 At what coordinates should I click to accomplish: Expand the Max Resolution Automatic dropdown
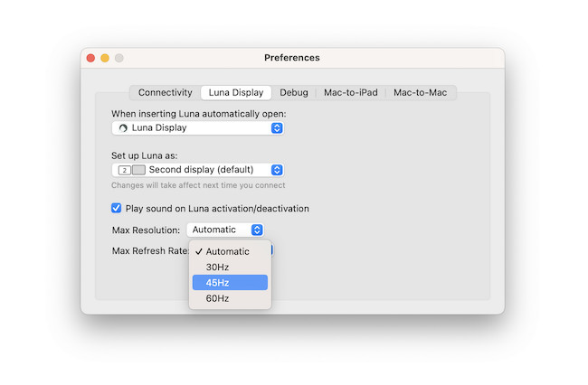coord(225,230)
